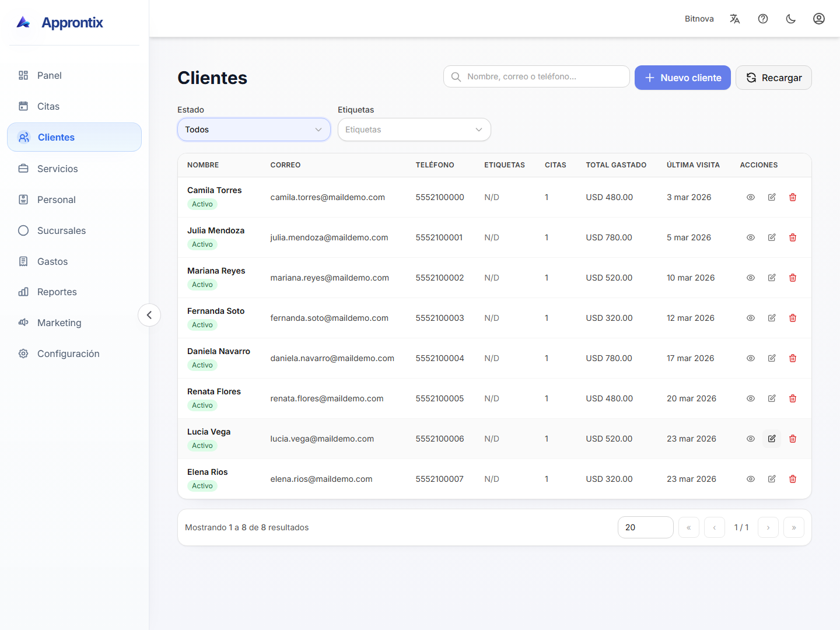Image resolution: width=840 pixels, height=630 pixels.
Task: Go to next page of results
Action: click(x=768, y=527)
